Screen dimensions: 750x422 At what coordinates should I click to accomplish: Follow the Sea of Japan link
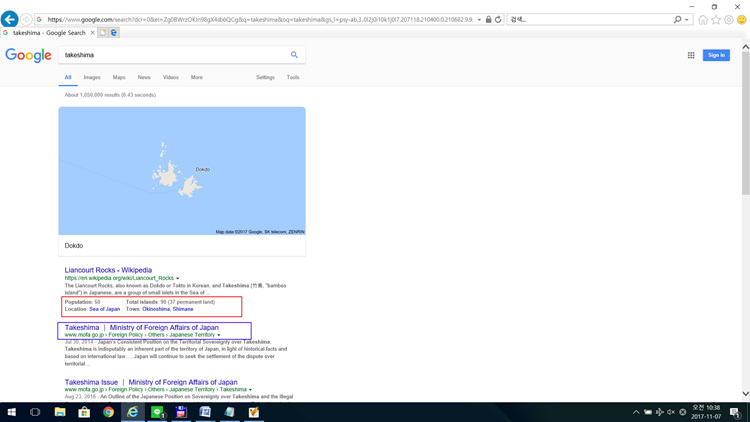pos(105,309)
